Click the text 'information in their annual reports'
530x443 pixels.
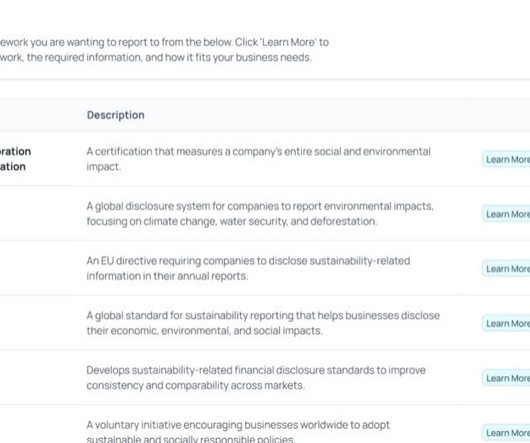[x=167, y=276]
